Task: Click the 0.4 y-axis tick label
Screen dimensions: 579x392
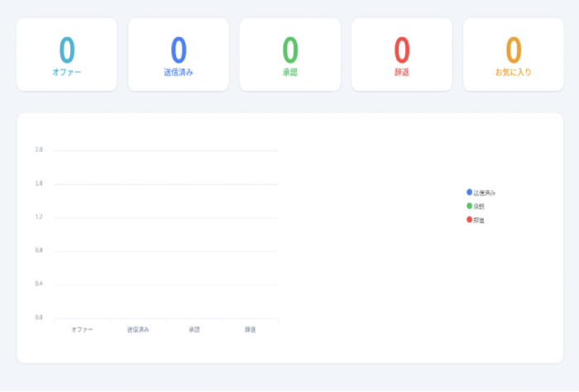Action: (39, 284)
